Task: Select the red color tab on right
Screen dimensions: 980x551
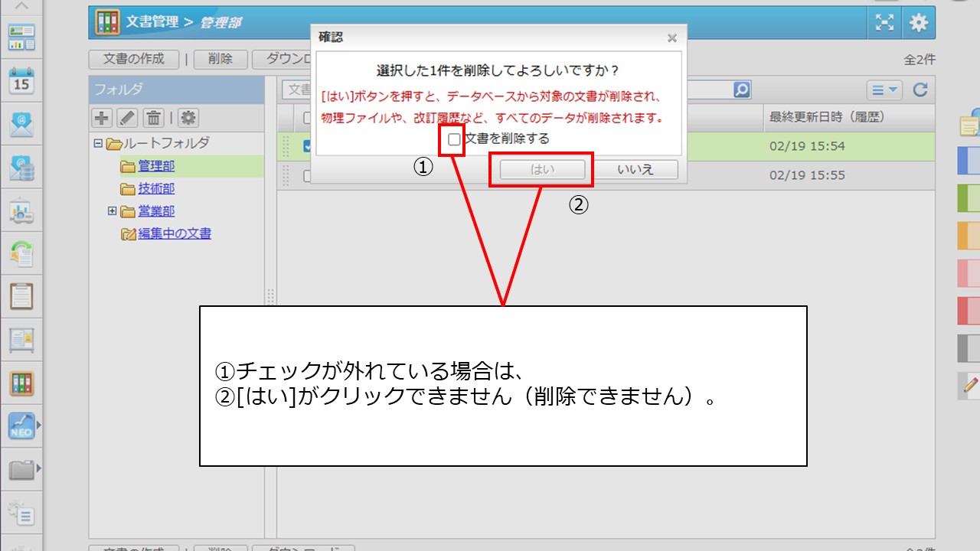Action: (x=969, y=311)
